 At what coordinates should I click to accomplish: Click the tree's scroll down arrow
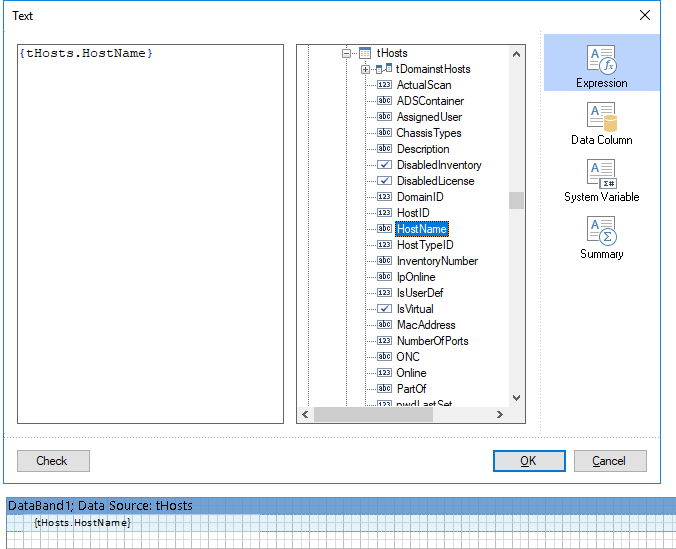click(x=516, y=398)
